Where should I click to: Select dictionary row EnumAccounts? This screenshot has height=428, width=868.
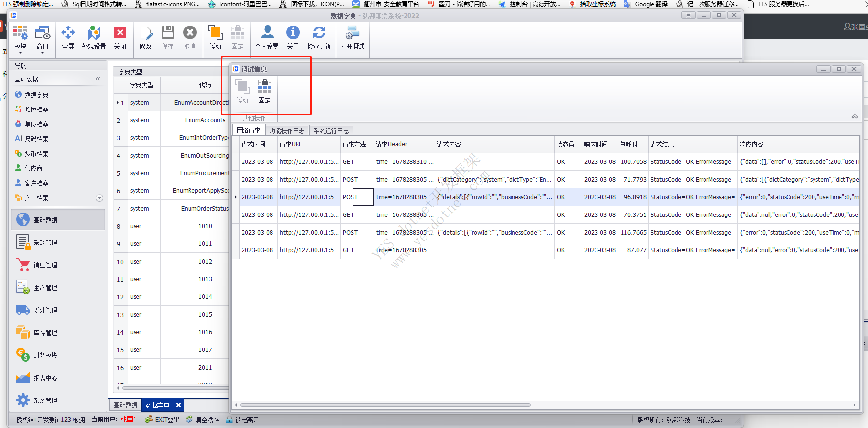pyautogui.click(x=172, y=120)
